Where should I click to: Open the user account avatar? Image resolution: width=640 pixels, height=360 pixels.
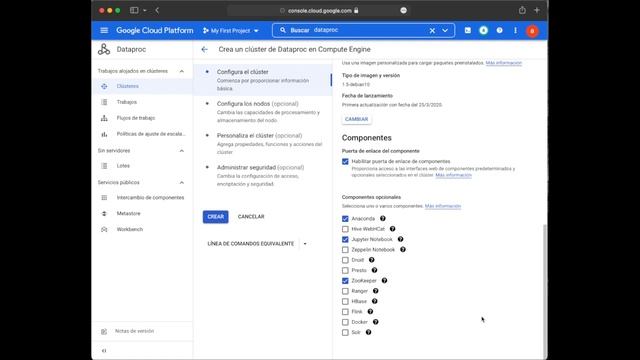pyautogui.click(x=532, y=31)
